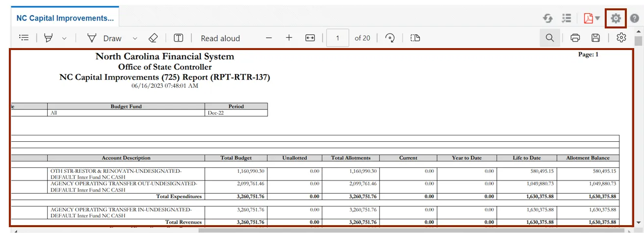This screenshot has height=233, width=644.
Task: Expand the highlighter options dropdown arrow
Action: [64, 38]
